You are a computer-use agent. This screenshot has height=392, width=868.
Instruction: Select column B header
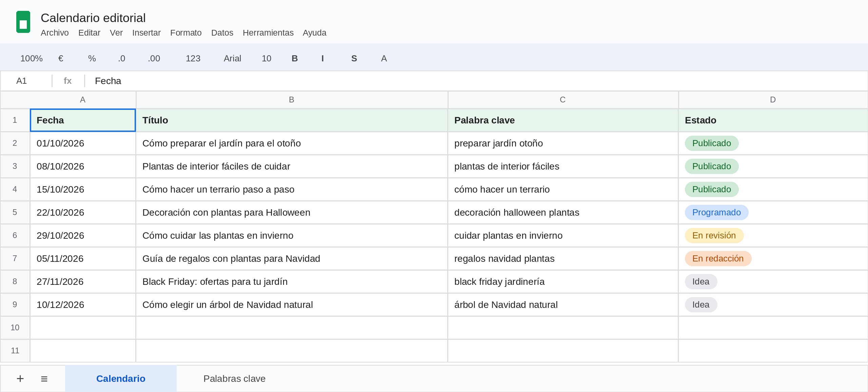tap(292, 100)
